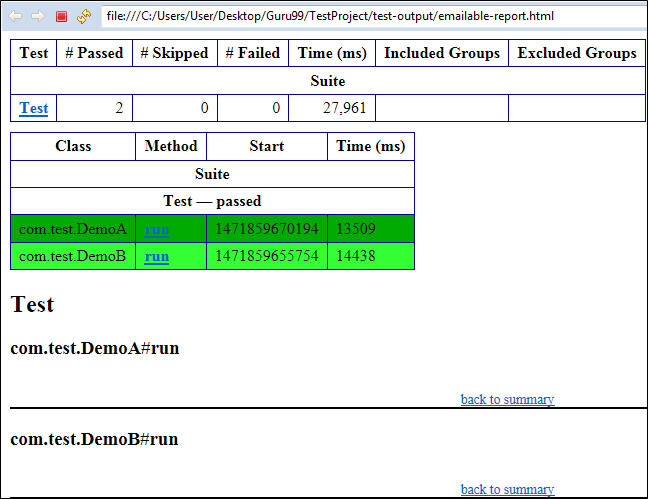Image resolution: width=648 pixels, height=499 pixels.
Task: Follow the run link for com.test.DemoA
Action: pos(156,229)
